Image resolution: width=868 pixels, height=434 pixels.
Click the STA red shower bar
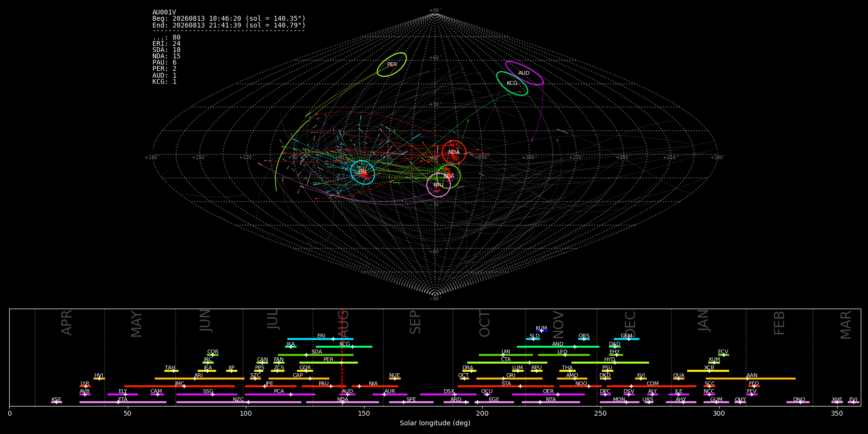click(506, 386)
